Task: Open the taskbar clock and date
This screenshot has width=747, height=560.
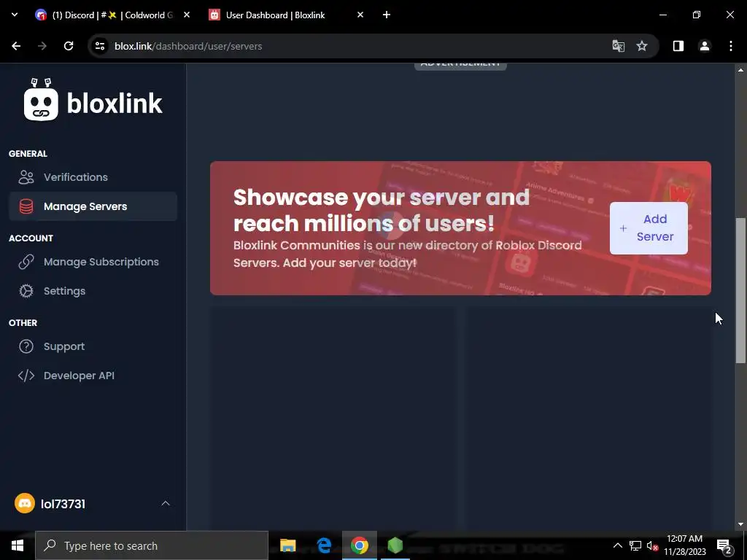Action: tap(684, 545)
